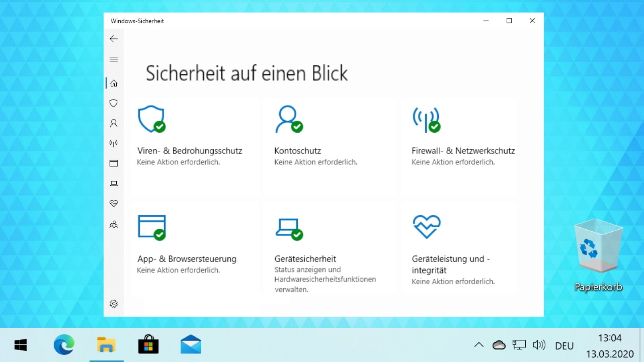644x362 pixels.
Task: Click the 'Sicherheit auf einen Blick' heading
Action: tap(246, 73)
